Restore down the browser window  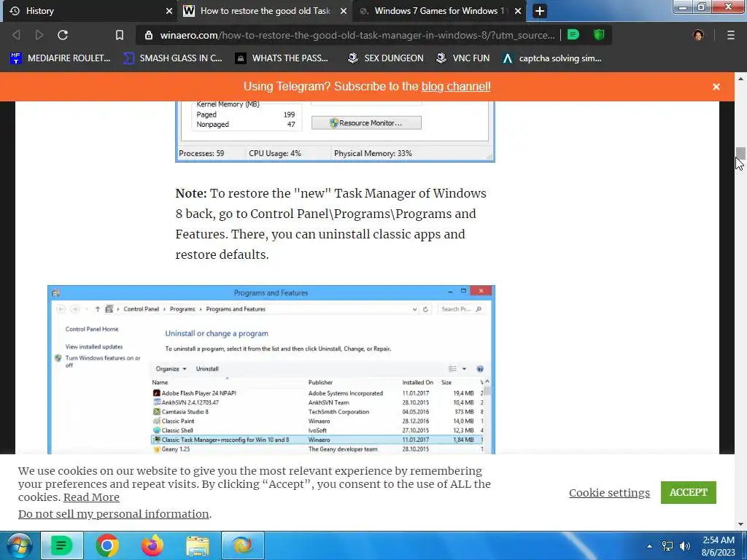(x=702, y=7)
